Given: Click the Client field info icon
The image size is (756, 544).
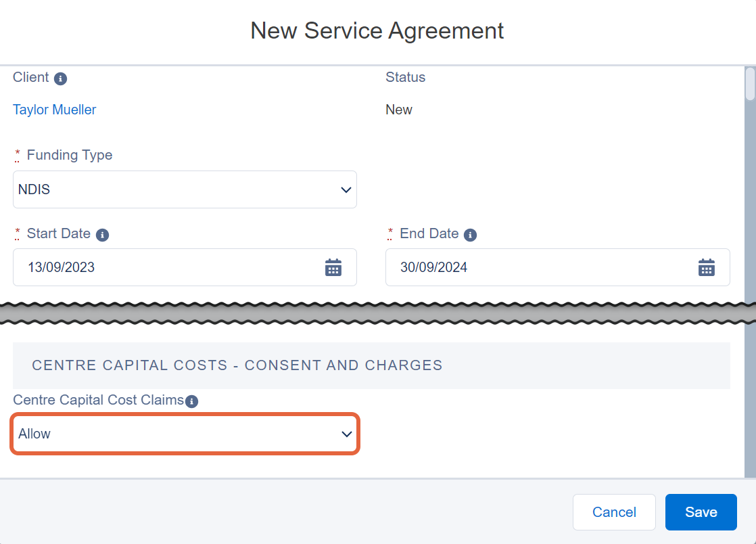Looking at the screenshot, I should (60, 78).
